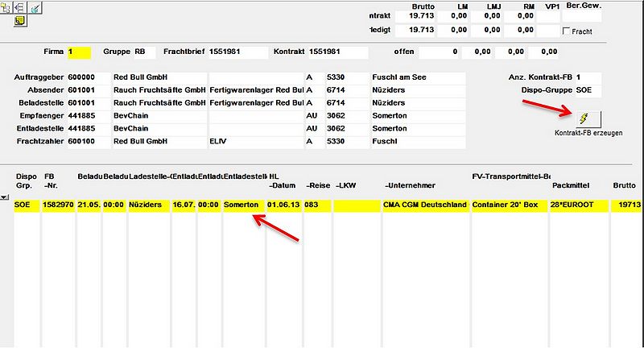Click the Fuschl am See city field
This screenshot has width=644, height=348.
coord(418,77)
